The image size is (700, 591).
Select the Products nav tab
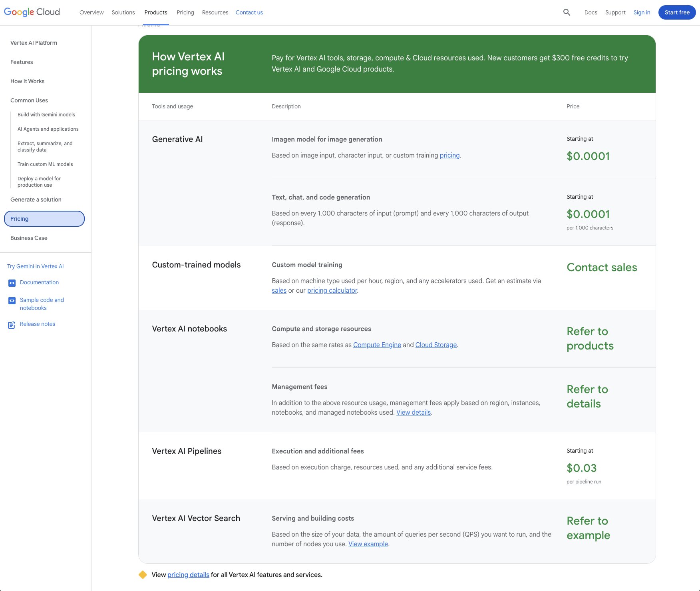(156, 12)
